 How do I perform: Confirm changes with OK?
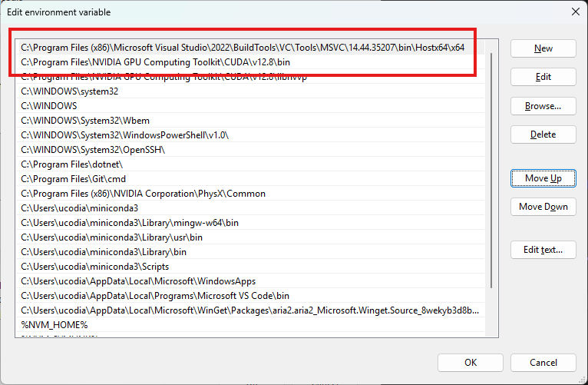pos(471,363)
